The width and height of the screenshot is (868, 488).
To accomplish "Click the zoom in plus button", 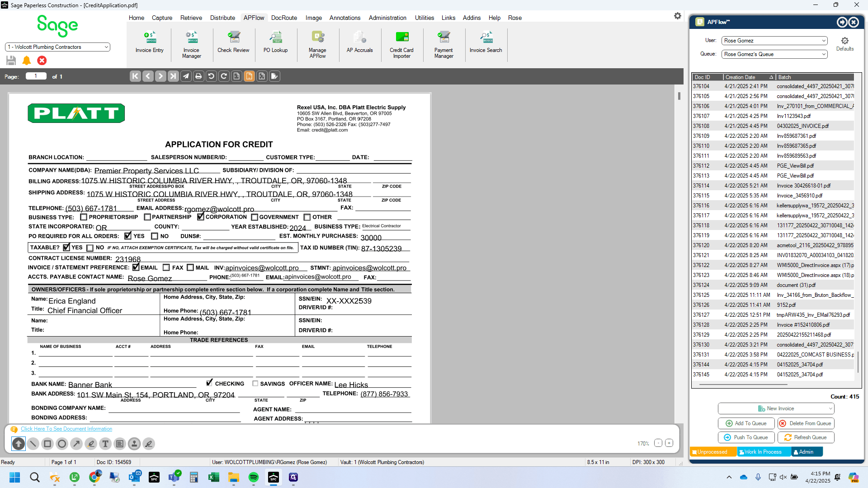I will pyautogui.click(x=669, y=443).
